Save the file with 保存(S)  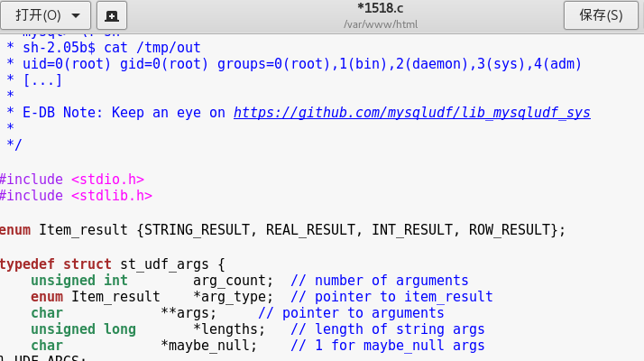(x=601, y=15)
